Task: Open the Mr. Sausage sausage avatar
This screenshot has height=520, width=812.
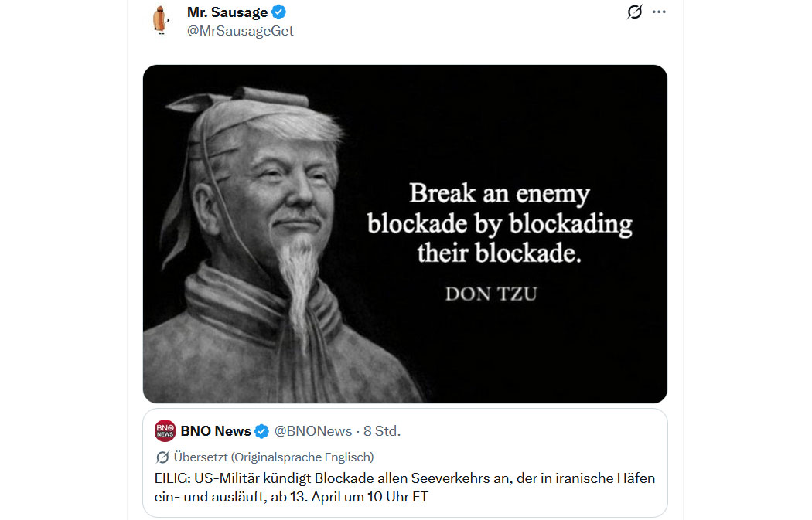Action: click(161, 21)
